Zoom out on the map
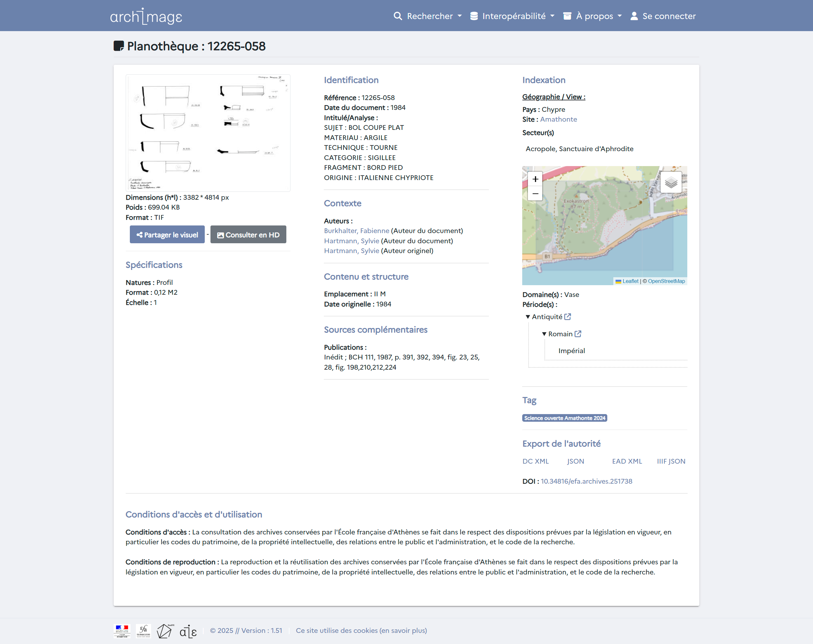The width and height of the screenshot is (813, 644). (535, 193)
